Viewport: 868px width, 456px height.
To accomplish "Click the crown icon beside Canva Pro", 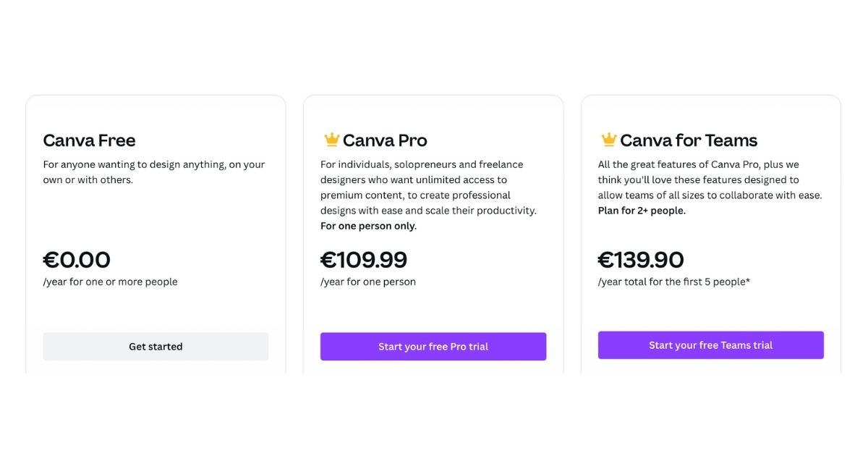I will 331,139.
